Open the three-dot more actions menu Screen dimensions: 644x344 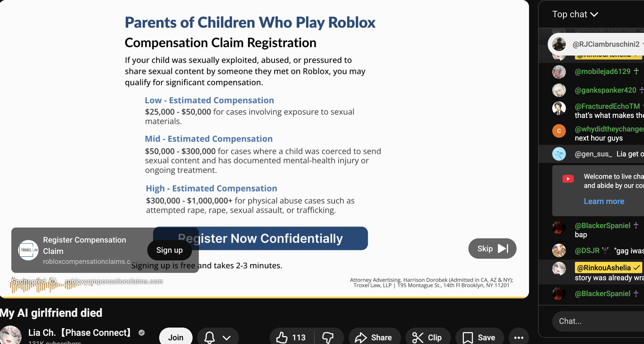click(519, 337)
